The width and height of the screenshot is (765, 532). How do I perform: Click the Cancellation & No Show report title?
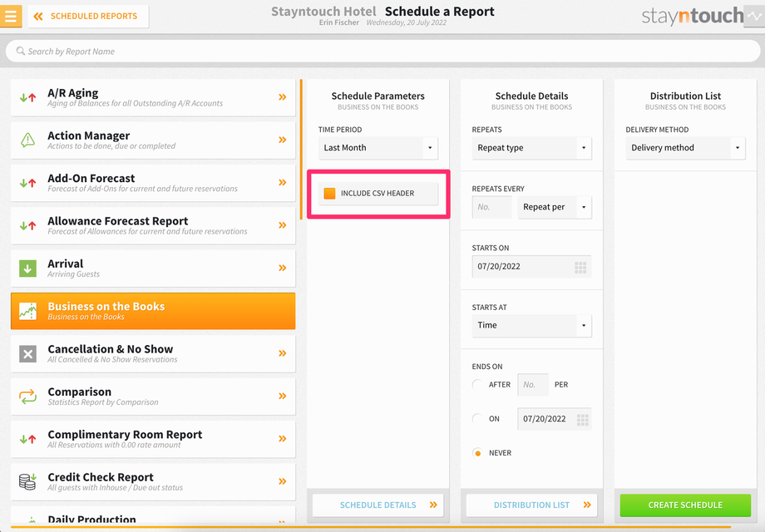111,349
